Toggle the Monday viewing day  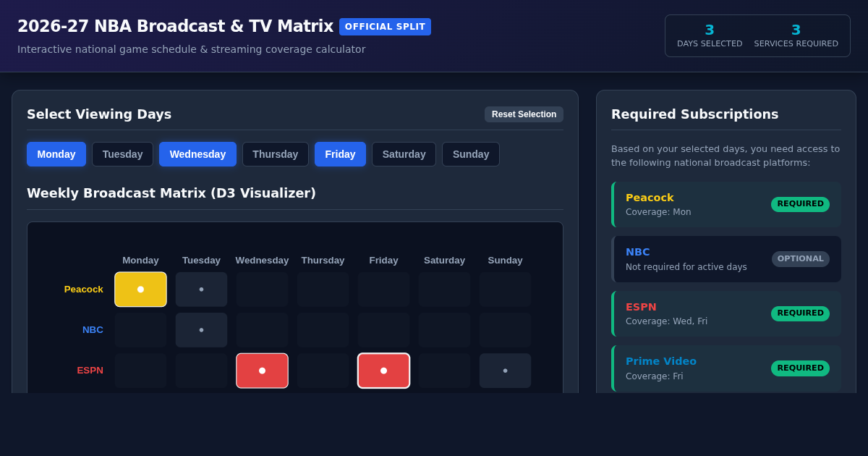(x=56, y=154)
